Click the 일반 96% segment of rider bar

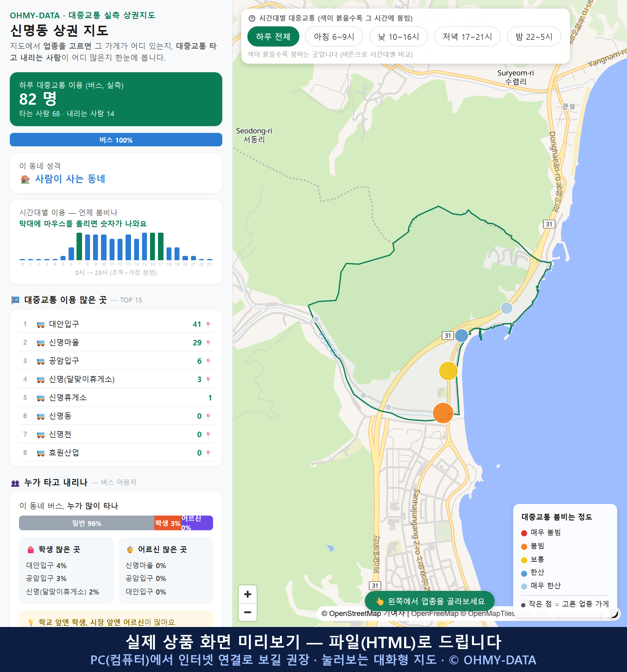[87, 523]
